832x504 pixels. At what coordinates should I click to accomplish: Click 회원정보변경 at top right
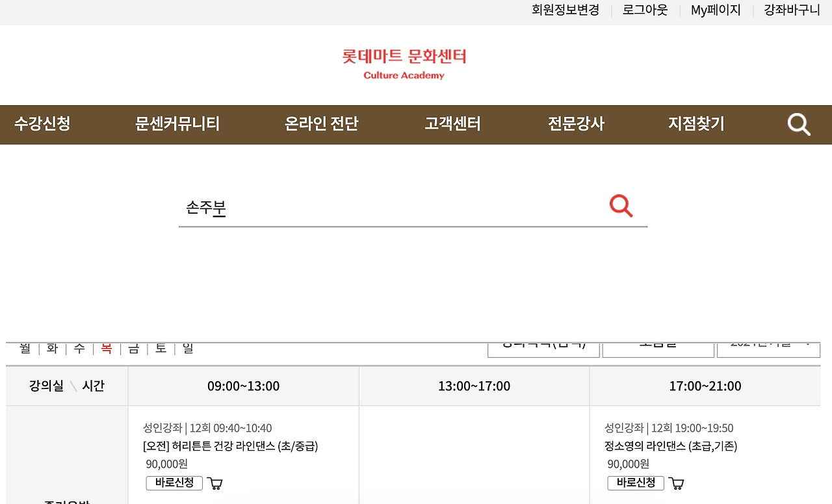(565, 10)
